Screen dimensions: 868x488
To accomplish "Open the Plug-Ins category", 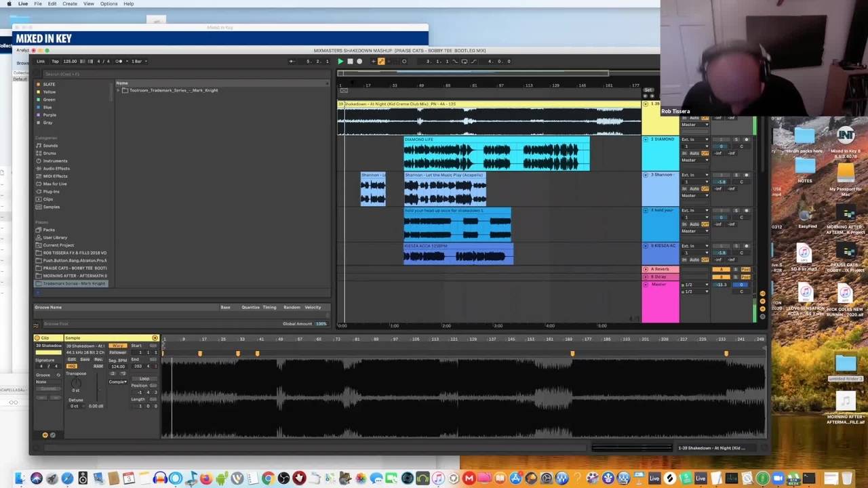I will pos(51,192).
